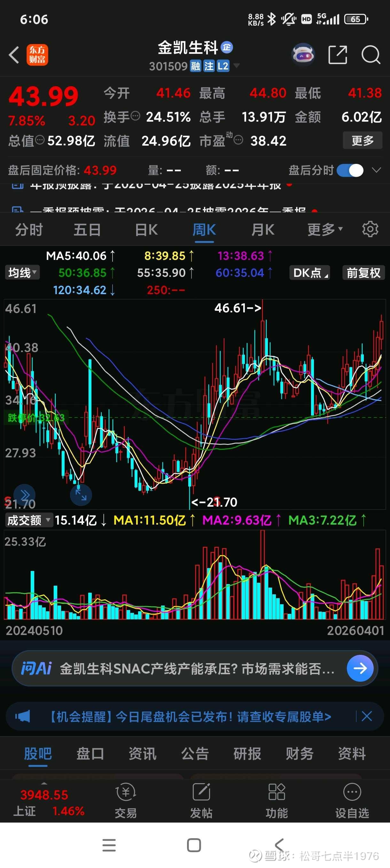Switch to 月K chart tab
The height and width of the screenshot is (868, 390).
tap(263, 230)
